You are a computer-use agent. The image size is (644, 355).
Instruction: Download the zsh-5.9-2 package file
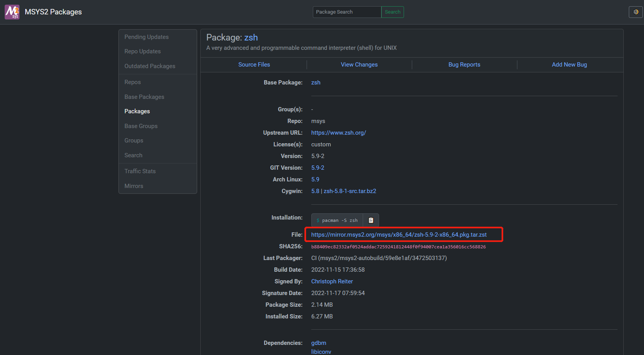click(399, 234)
